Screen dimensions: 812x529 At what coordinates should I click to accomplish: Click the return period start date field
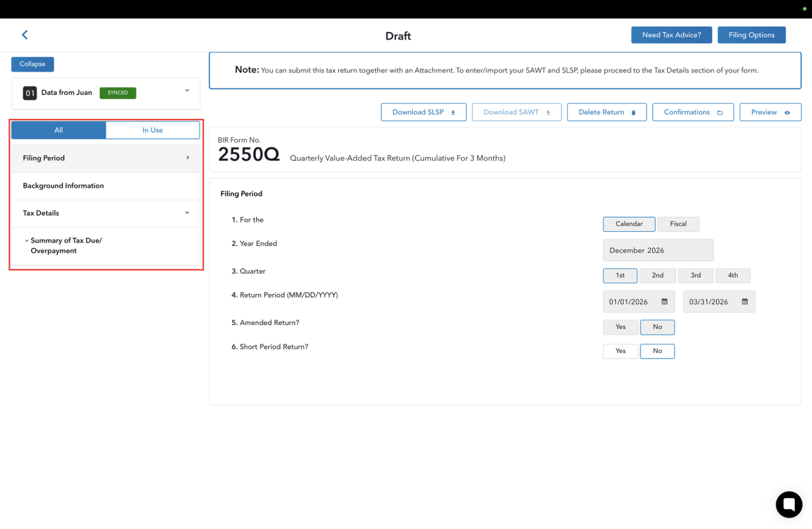(x=638, y=302)
